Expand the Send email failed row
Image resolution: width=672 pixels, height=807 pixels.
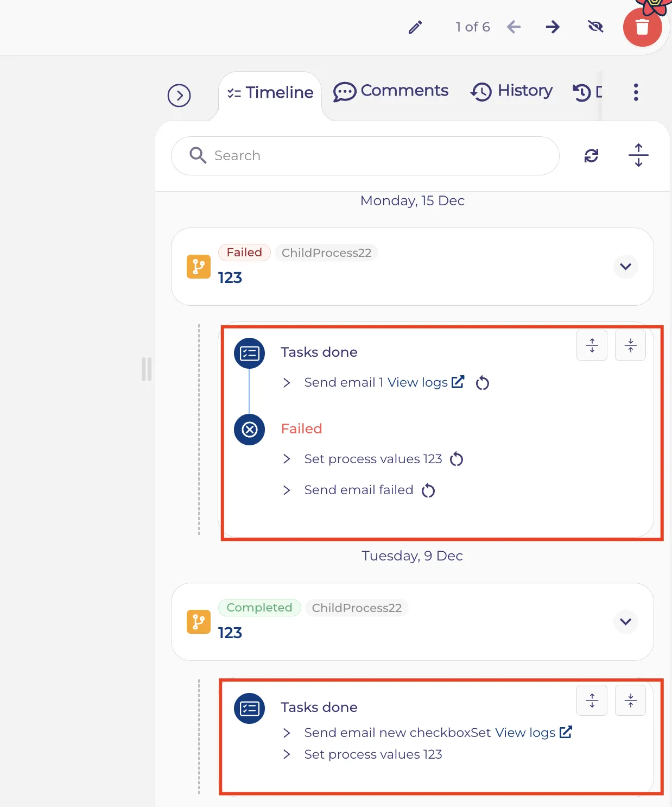click(287, 490)
